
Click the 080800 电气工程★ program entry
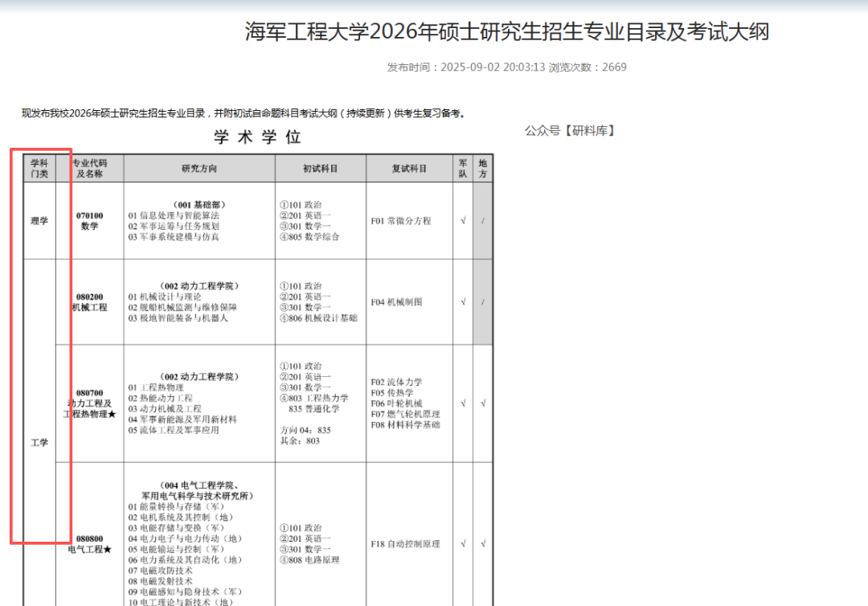pyautogui.click(x=90, y=543)
